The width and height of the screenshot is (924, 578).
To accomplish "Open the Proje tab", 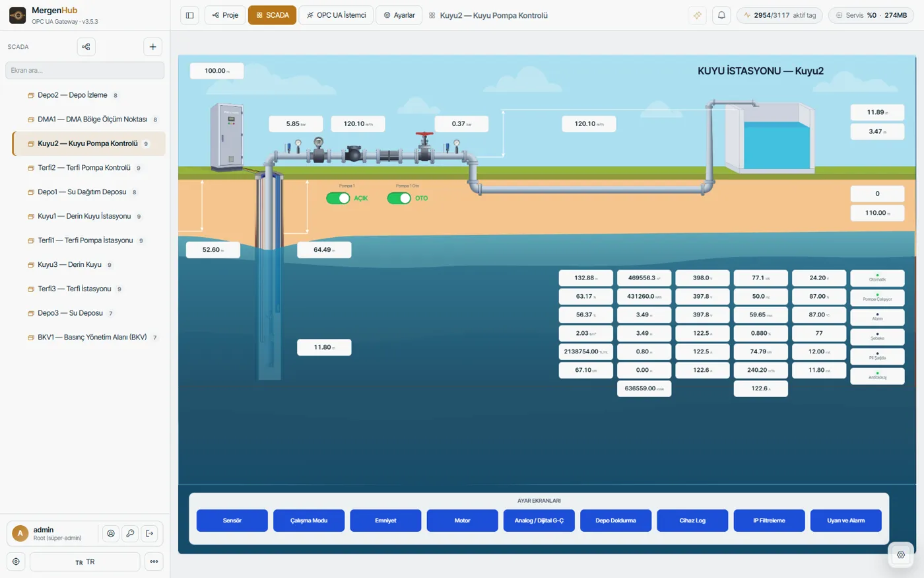I will (x=225, y=15).
